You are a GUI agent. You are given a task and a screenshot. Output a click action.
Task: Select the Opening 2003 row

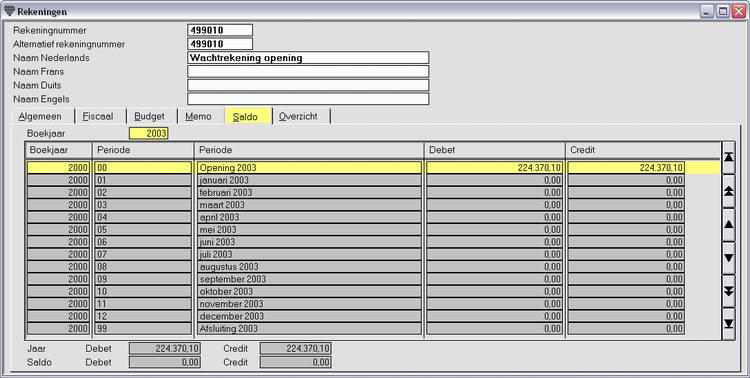coord(373,167)
